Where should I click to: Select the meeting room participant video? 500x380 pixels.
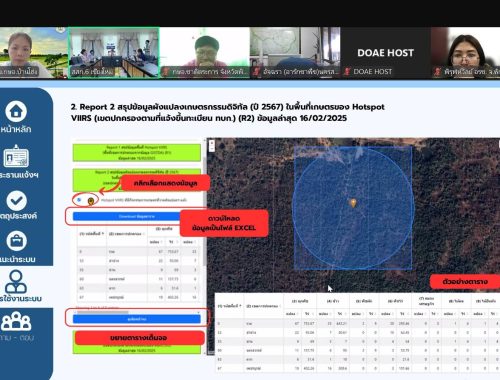113,53
